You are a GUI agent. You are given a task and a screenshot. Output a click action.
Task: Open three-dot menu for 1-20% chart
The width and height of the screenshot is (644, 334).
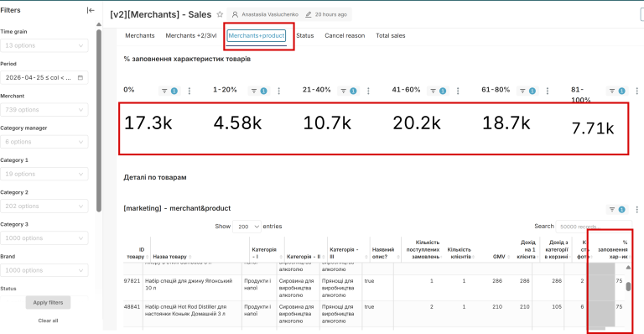pos(279,91)
